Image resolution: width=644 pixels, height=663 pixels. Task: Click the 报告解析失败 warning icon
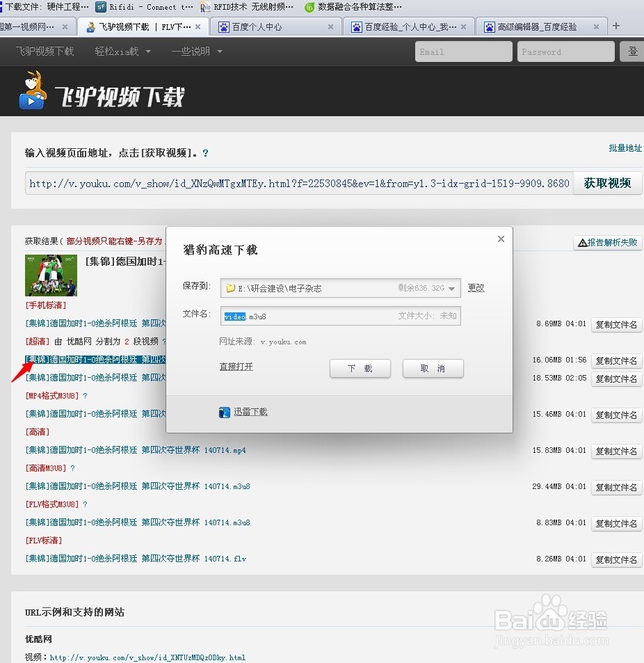(582, 243)
